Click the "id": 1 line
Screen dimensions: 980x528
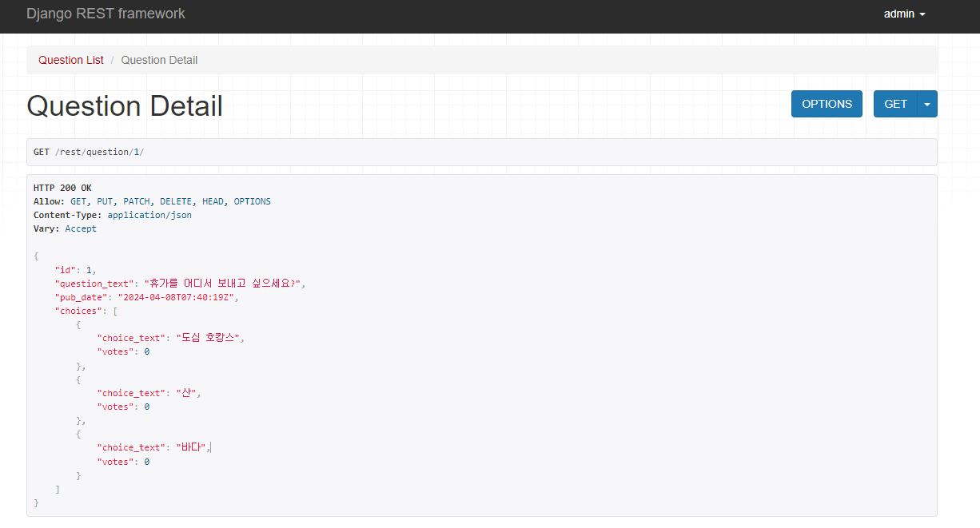pos(75,270)
